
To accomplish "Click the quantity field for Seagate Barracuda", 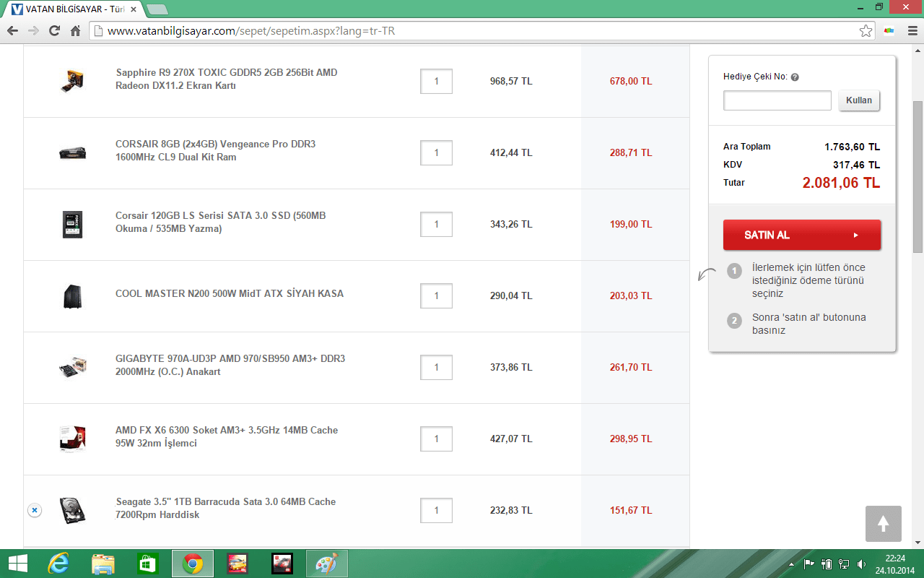I will tap(437, 511).
